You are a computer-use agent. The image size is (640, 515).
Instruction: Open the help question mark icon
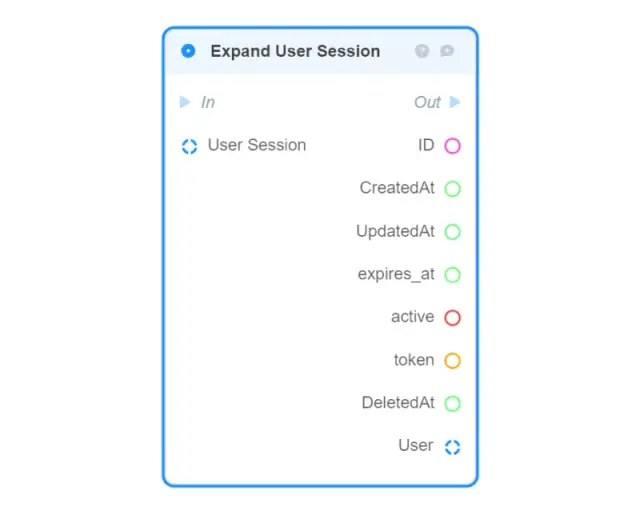click(x=422, y=51)
